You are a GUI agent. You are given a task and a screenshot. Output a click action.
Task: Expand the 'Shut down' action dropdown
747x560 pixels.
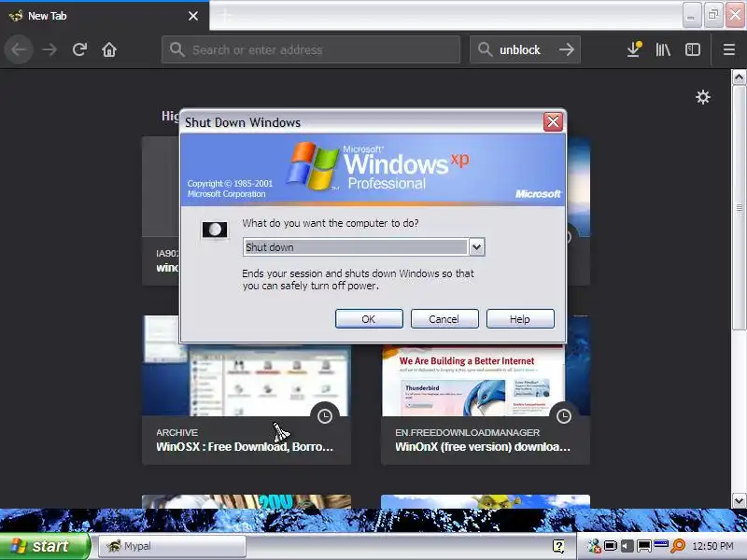coord(476,247)
